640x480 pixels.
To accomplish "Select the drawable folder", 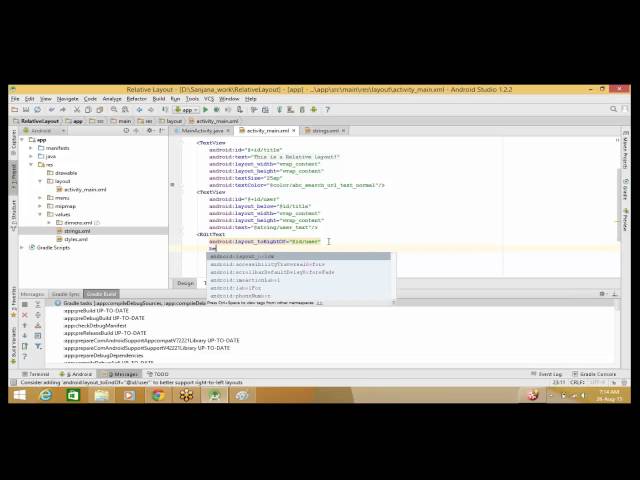I will click(62, 173).
